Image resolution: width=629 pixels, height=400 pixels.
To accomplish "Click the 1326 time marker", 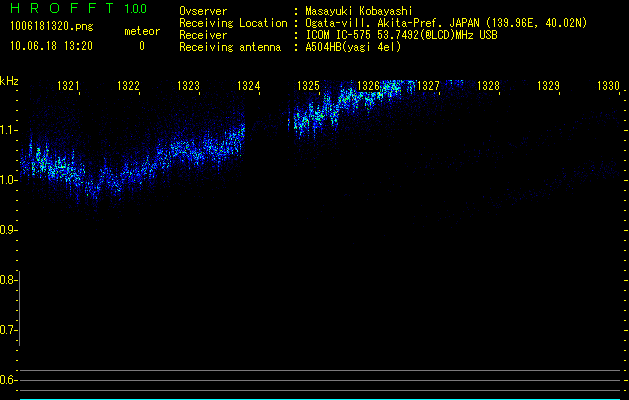I will 368,85.
